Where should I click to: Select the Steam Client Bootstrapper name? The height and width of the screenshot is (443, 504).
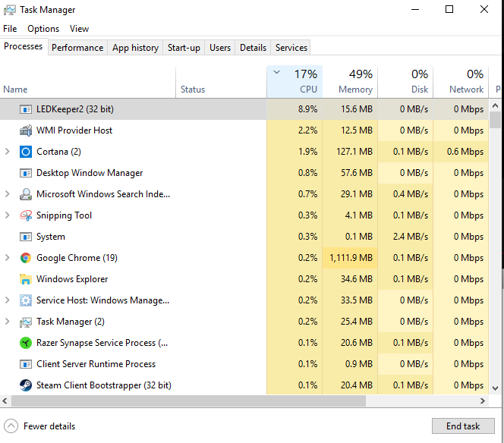click(x=104, y=385)
